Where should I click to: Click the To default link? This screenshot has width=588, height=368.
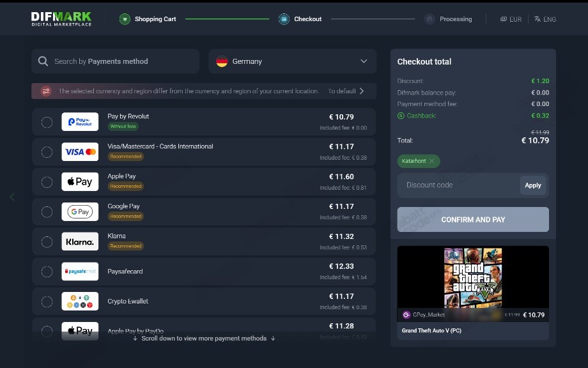point(346,91)
